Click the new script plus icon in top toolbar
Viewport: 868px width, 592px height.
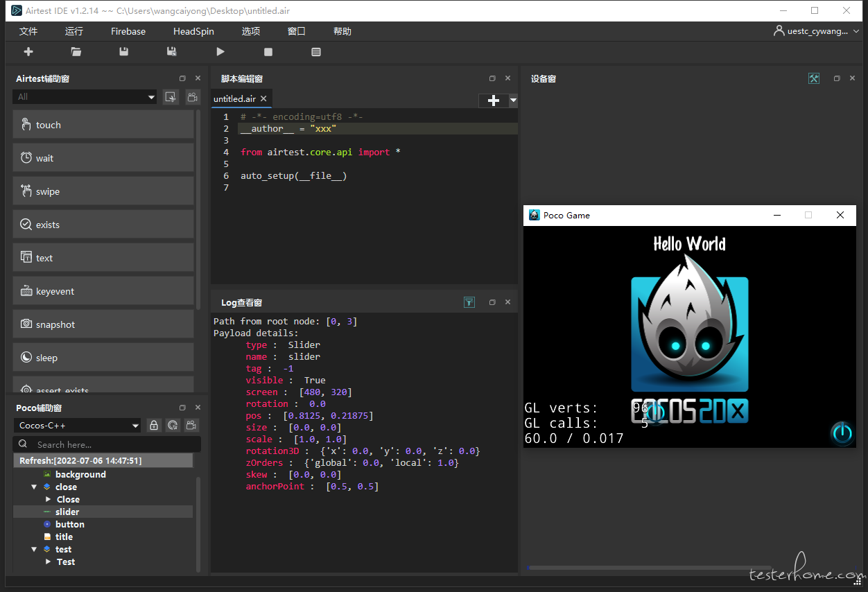click(x=28, y=52)
